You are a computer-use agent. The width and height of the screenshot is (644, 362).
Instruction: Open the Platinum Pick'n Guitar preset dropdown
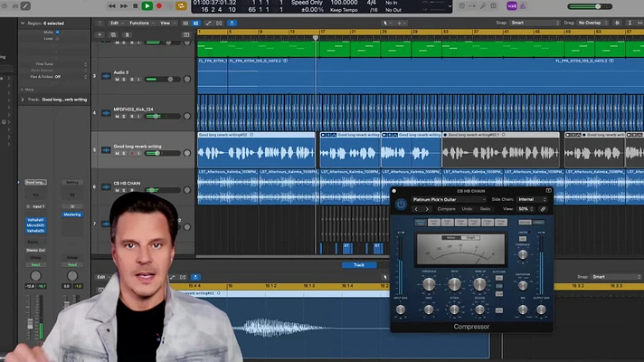pyautogui.click(x=449, y=199)
